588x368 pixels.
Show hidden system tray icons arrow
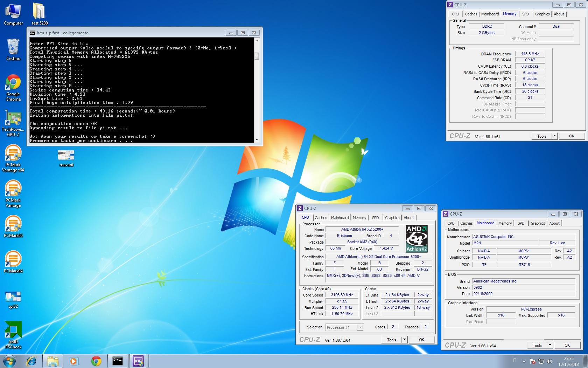point(524,361)
